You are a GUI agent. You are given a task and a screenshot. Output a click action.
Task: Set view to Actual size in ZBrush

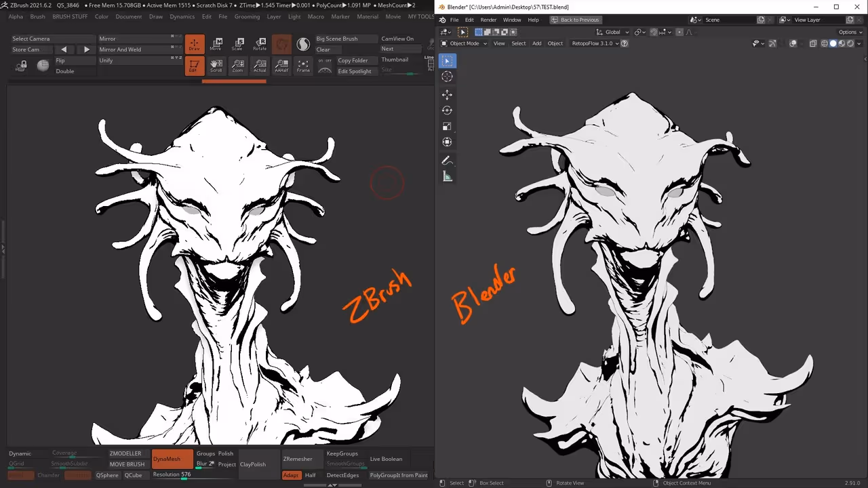click(260, 66)
